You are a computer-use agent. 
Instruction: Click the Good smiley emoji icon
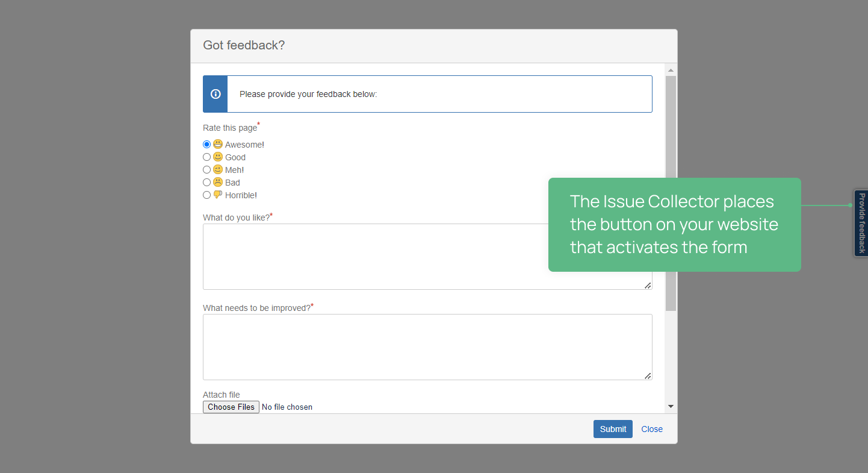point(218,157)
